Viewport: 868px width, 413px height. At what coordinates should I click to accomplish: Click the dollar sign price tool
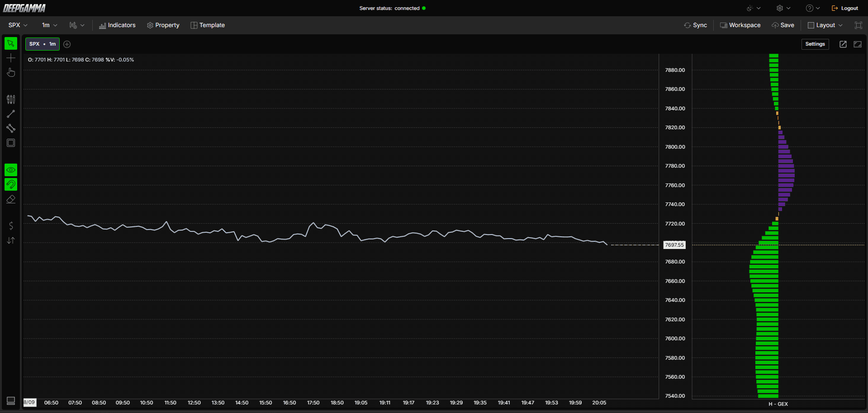[11, 226]
